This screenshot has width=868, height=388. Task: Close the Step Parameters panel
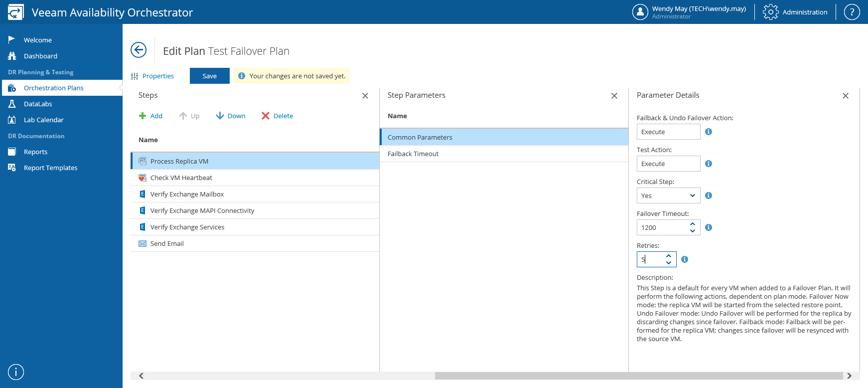click(x=614, y=96)
